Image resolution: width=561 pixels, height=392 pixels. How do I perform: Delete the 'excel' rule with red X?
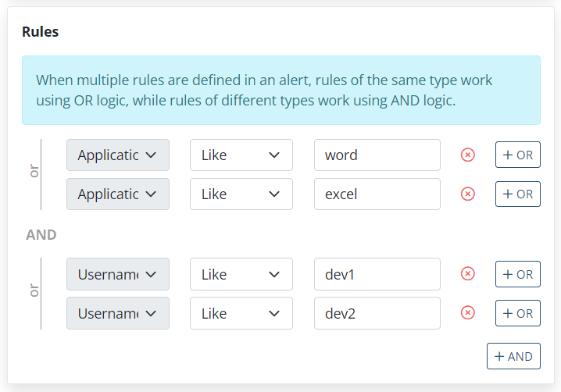pyautogui.click(x=468, y=194)
